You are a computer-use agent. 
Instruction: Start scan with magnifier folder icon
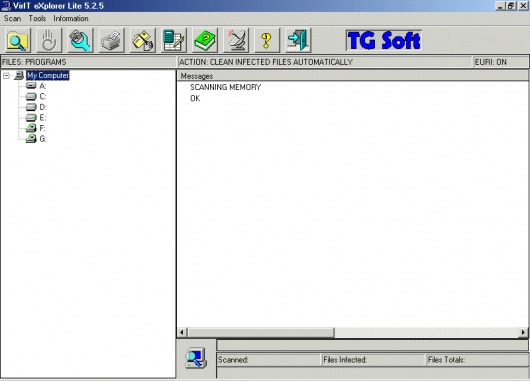(x=18, y=41)
